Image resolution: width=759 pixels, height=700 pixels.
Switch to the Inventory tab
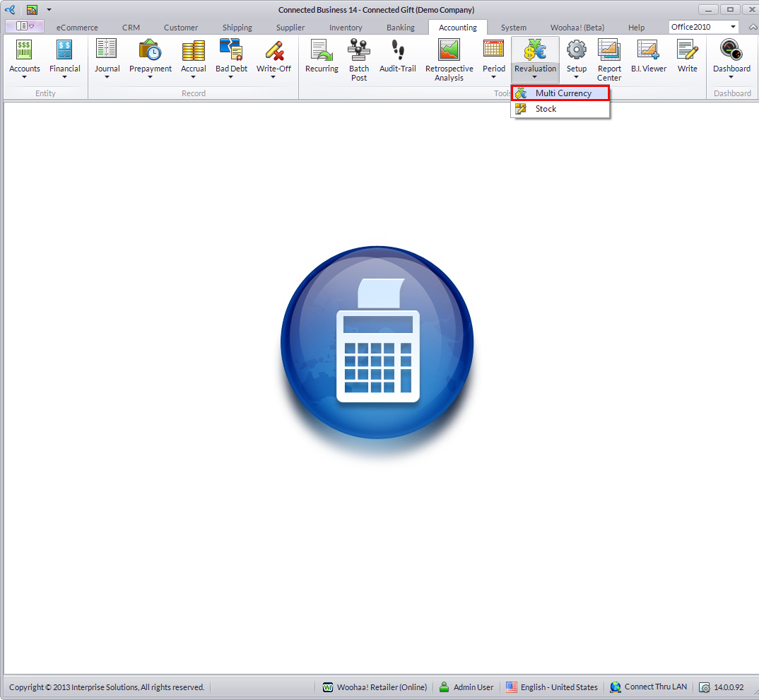coord(346,28)
